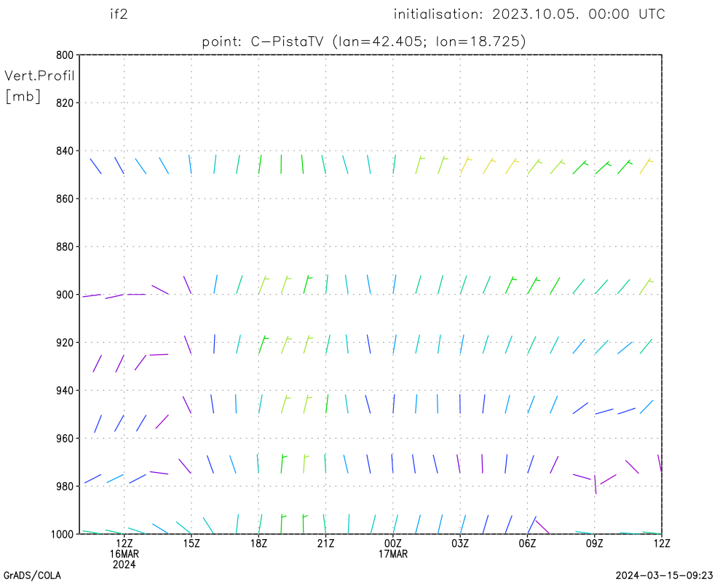
Task: Click the final 12Z label at right end
Action: [x=662, y=543]
